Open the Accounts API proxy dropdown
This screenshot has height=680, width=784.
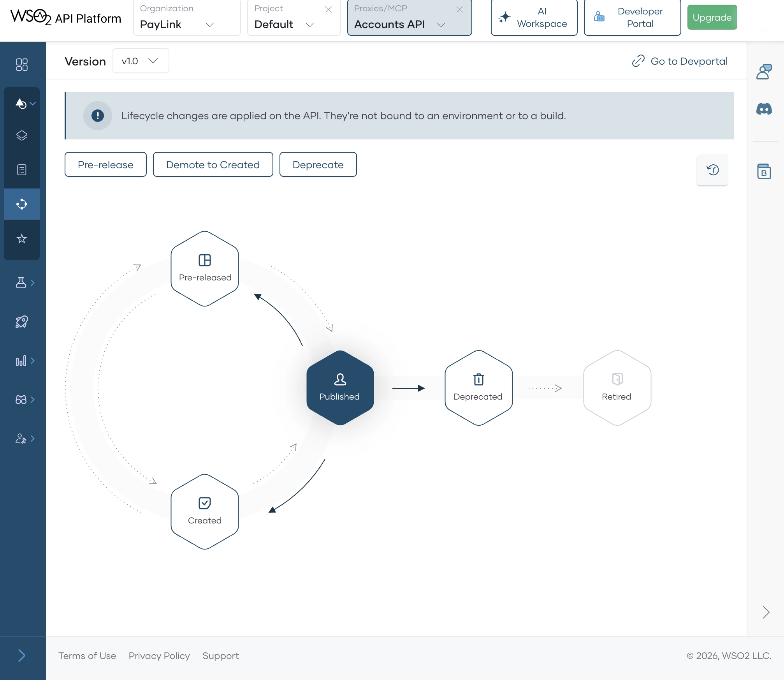pyautogui.click(x=441, y=25)
